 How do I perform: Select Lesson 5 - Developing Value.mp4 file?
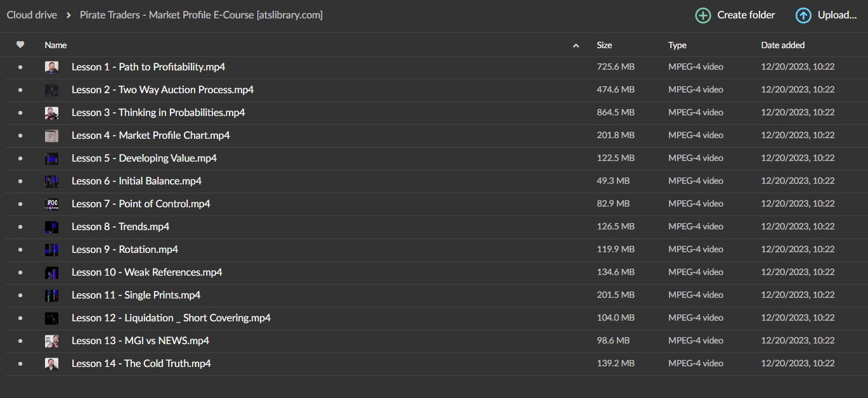tap(144, 158)
